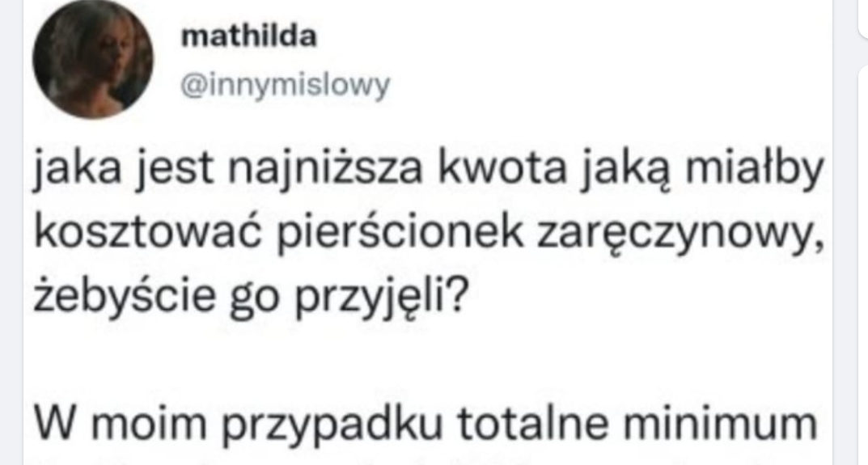Viewport: 868px width, 465px height.
Task: Open the @innymislowy handle link
Action: coord(286,86)
